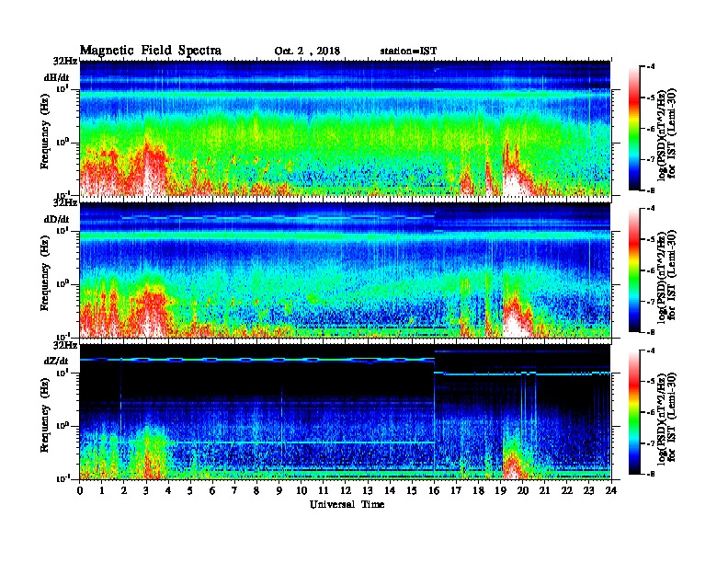This screenshot has height=563, width=728.
Task: Click the "Frequency (Hz)" label of the dH/dt panel
Action: point(45,132)
